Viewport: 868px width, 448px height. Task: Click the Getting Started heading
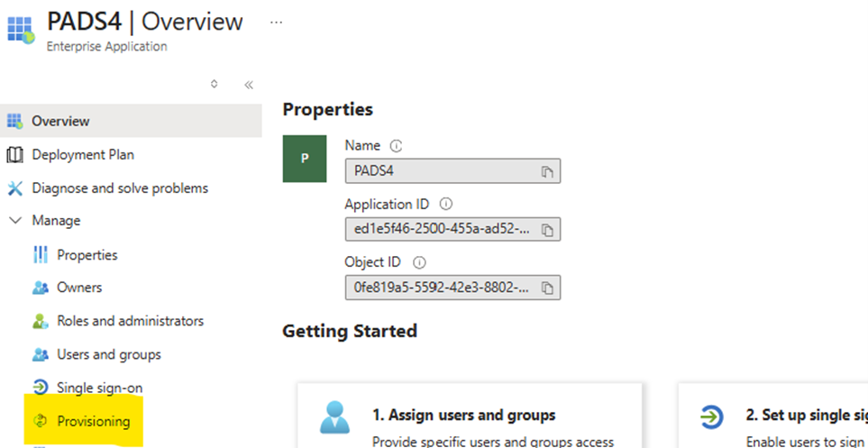(x=350, y=331)
